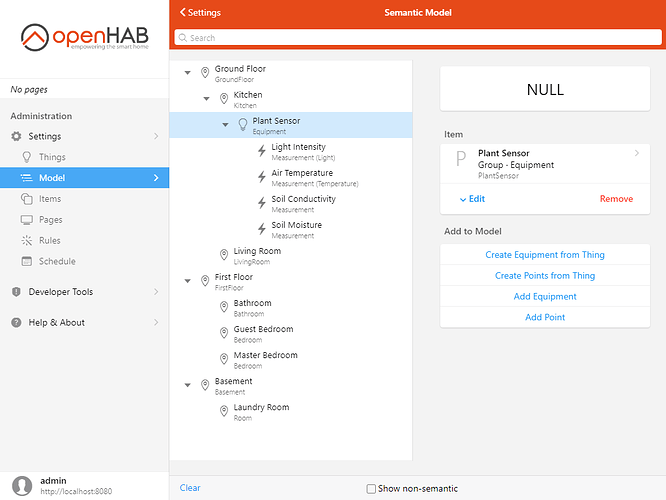Click in the Search field

416,38
